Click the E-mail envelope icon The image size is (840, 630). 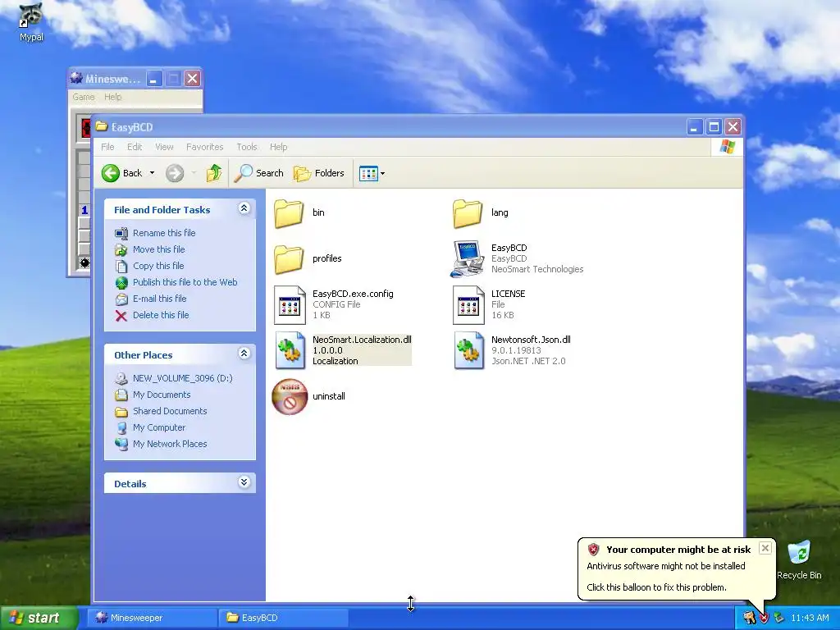tap(121, 299)
